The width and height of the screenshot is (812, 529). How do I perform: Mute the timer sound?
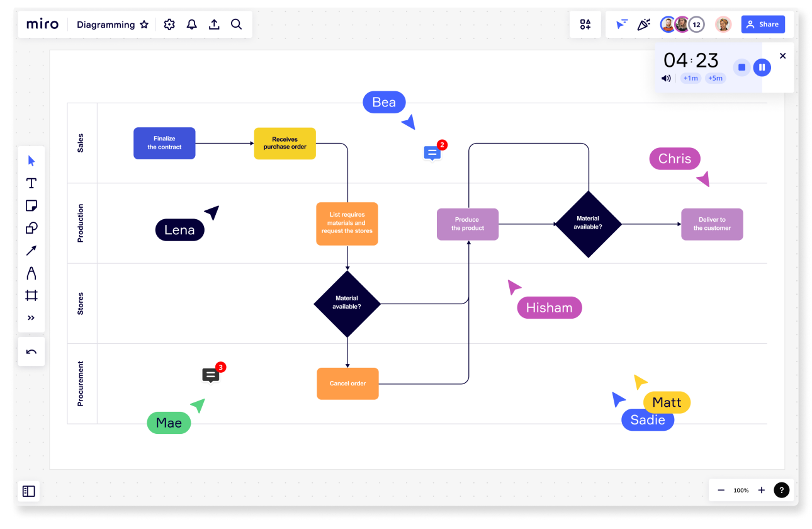click(666, 78)
